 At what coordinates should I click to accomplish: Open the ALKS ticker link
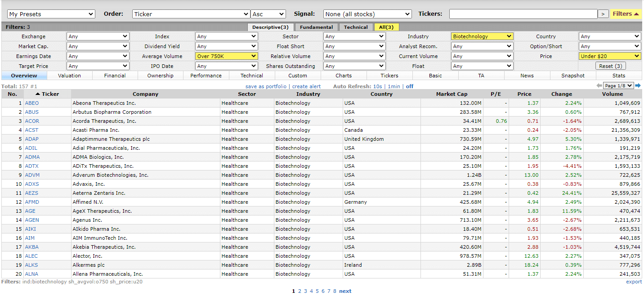click(31, 265)
